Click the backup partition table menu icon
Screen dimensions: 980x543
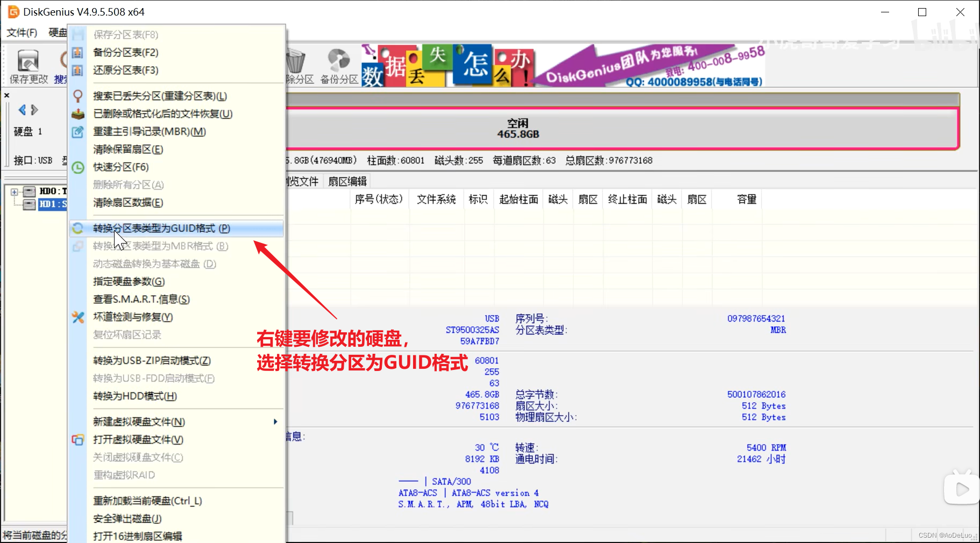77,52
